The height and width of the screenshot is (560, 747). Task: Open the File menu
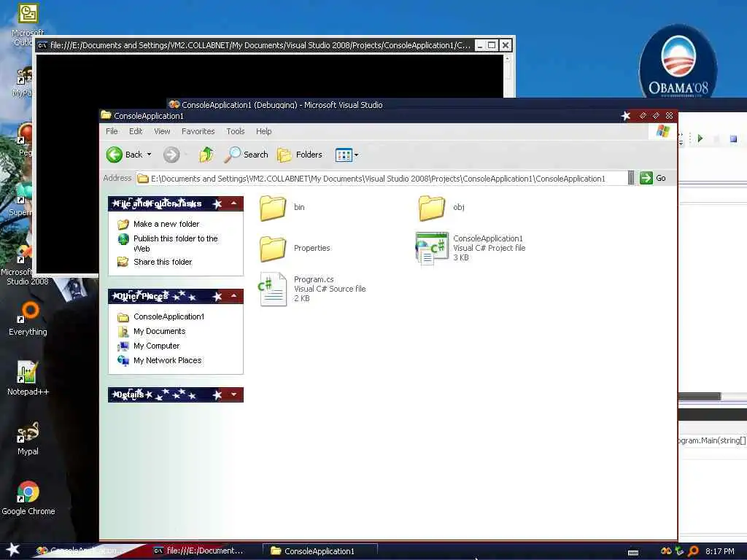112,131
